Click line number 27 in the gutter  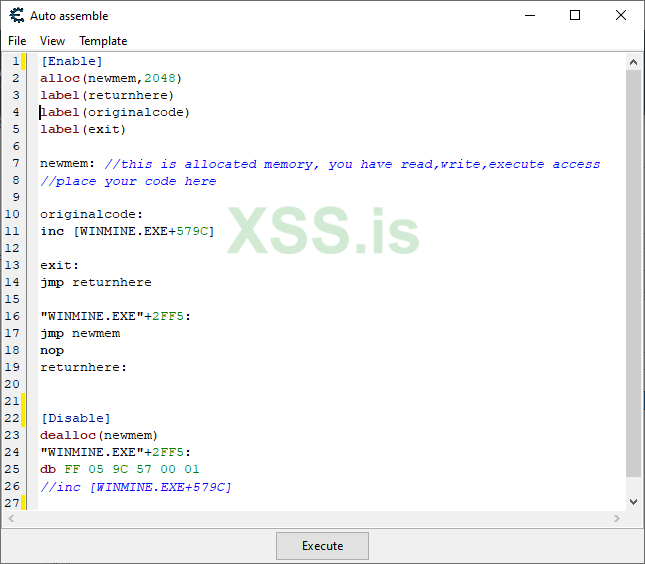click(12, 503)
